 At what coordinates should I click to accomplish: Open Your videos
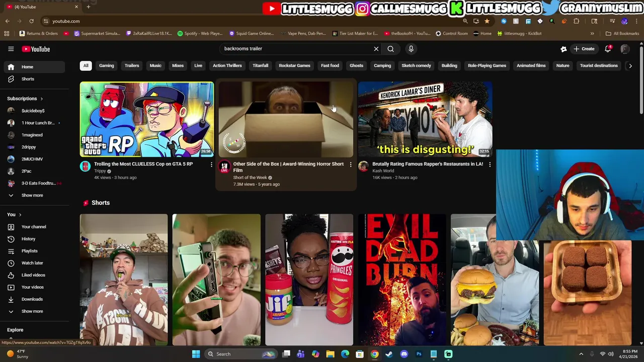click(x=33, y=287)
